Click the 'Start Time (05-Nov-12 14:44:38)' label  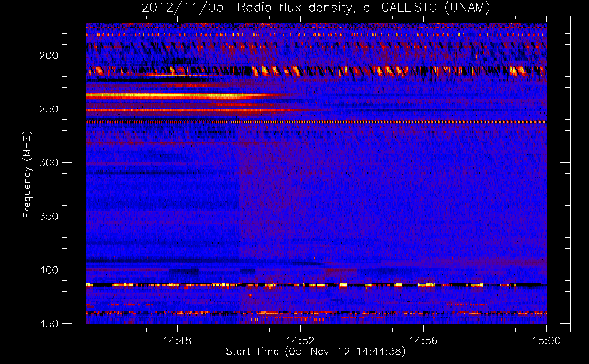pyautogui.click(x=316, y=352)
